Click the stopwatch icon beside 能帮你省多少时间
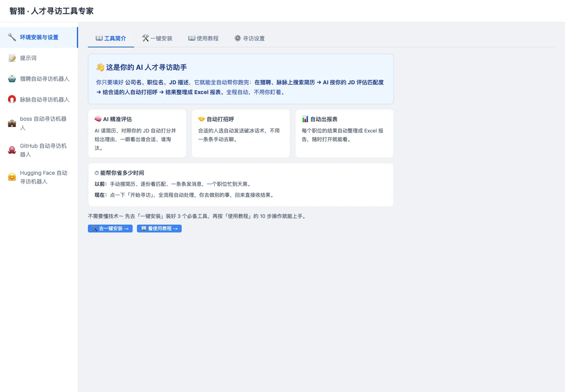 pos(97,173)
